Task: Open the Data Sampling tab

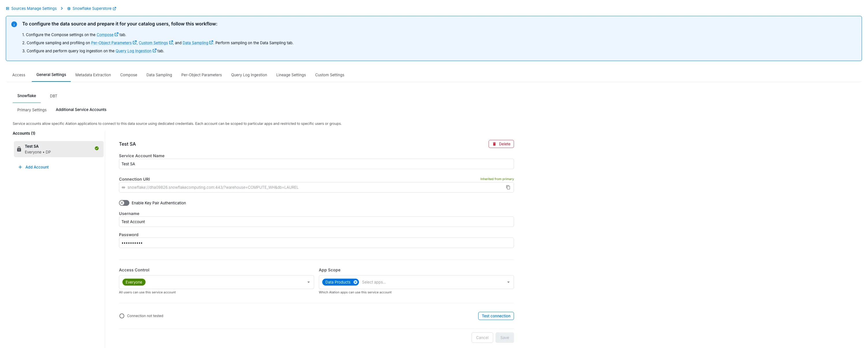Action: pos(159,75)
